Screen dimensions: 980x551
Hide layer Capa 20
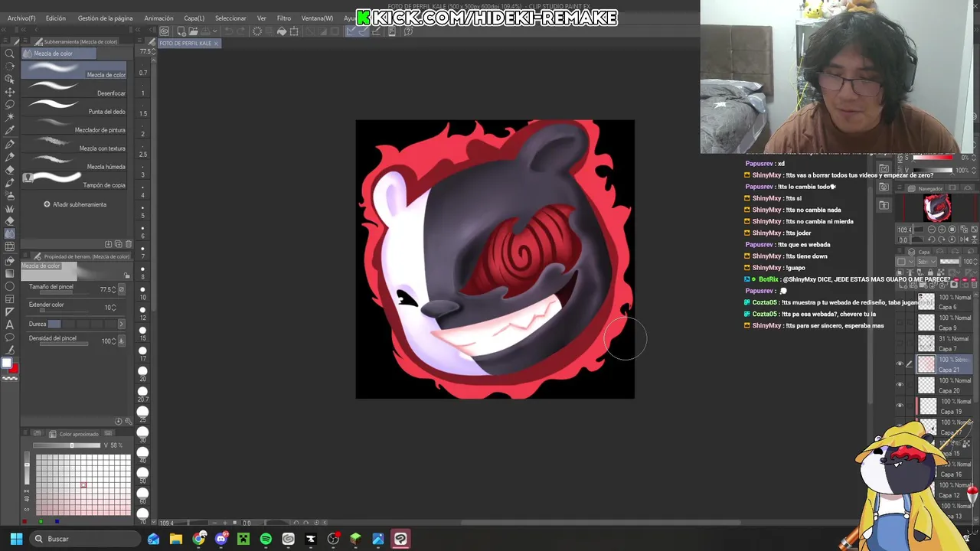point(900,385)
